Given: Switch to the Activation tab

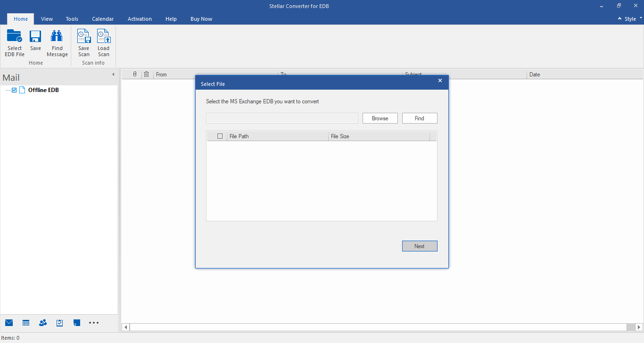Looking at the screenshot, I should coord(140,19).
